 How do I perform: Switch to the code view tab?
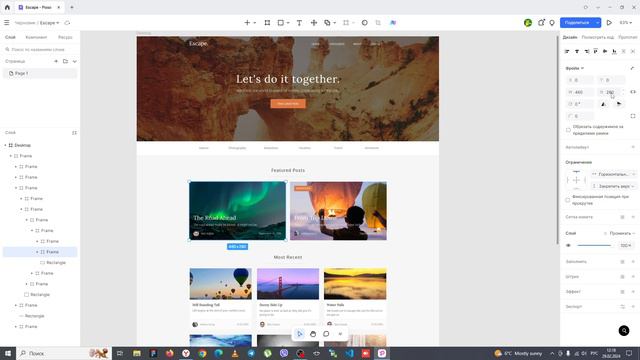598,37
